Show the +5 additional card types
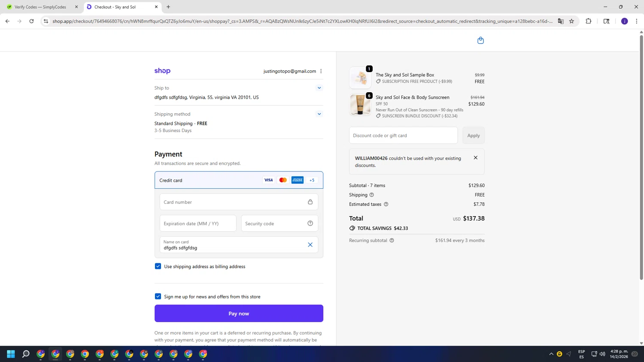 [x=312, y=180]
